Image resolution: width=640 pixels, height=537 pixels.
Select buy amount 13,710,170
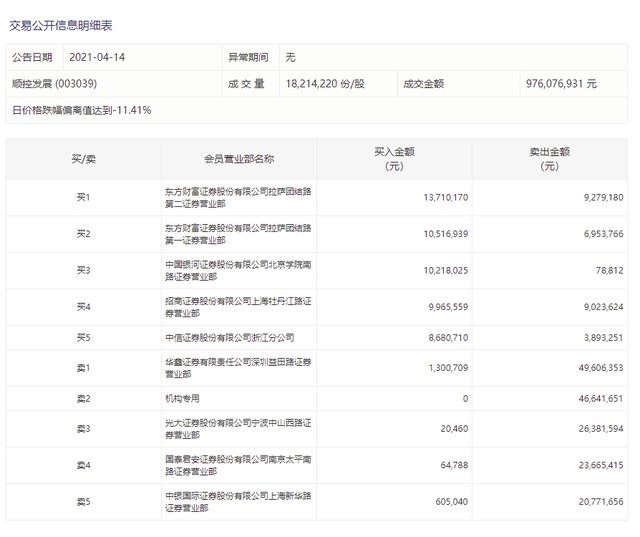point(445,197)
